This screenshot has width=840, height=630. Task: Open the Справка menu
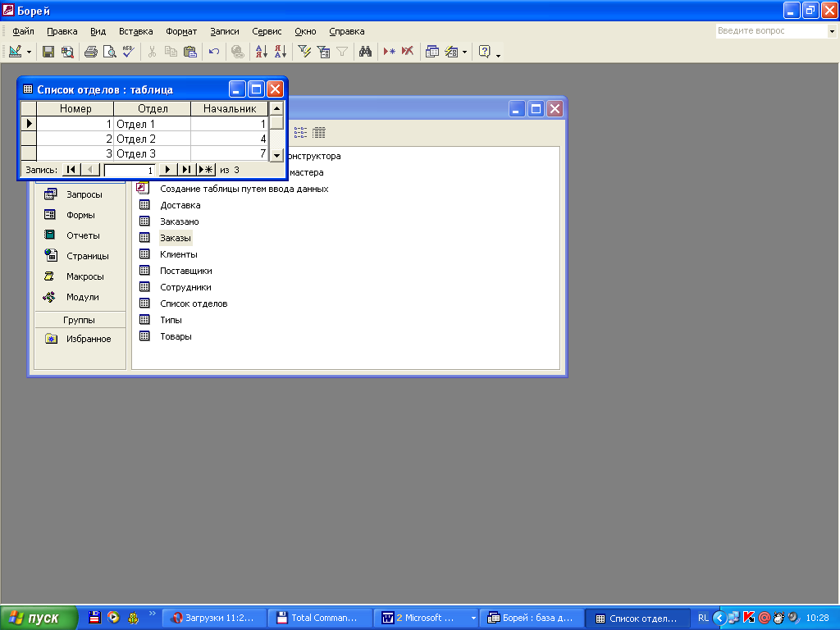pos(347,31)
